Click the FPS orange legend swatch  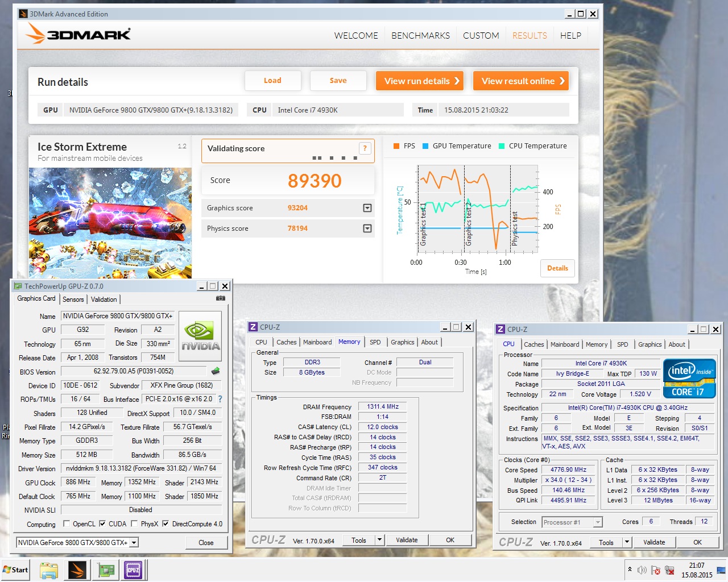pos(396,146)
